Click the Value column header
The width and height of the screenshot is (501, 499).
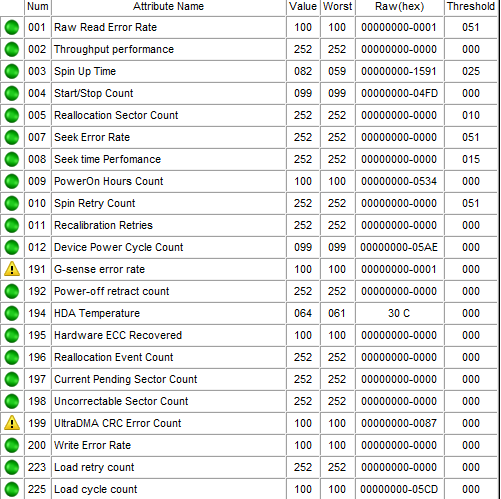point(303,7)
